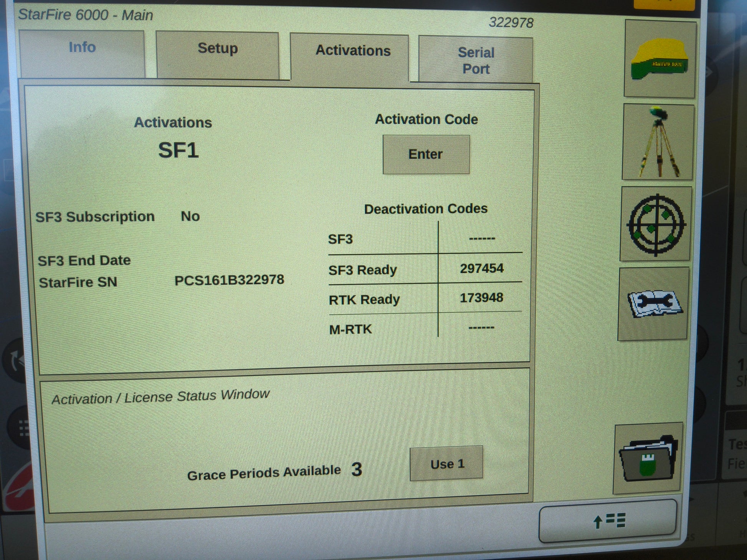This screenshot has width=747, height=560.
Task: Open the diagnostics wrench-and-book icon
Action: click(x=653, y=304)
